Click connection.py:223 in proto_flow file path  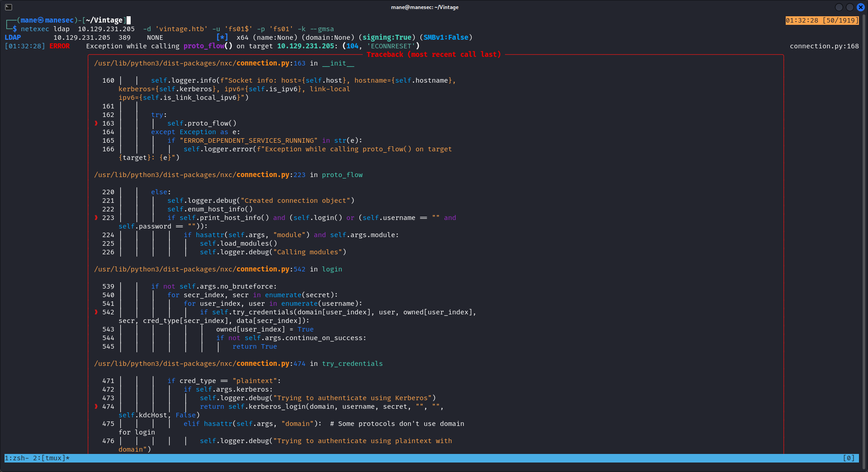tap(271, 175)
